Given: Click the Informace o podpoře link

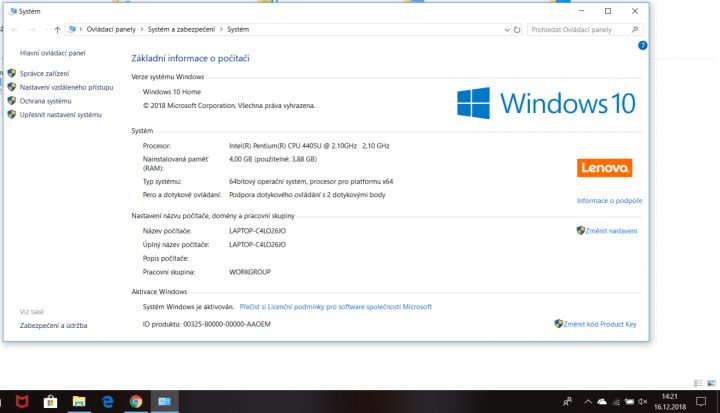Looking at the screenshot, I should click(x=609, y=201).
